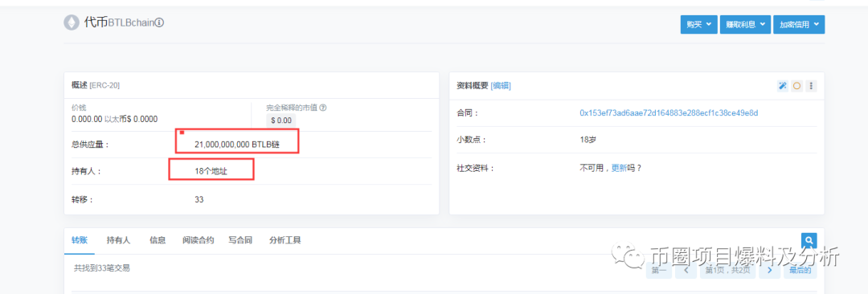Click the transfers count 33
Viewport: 868px width, 294px height.
199,199
